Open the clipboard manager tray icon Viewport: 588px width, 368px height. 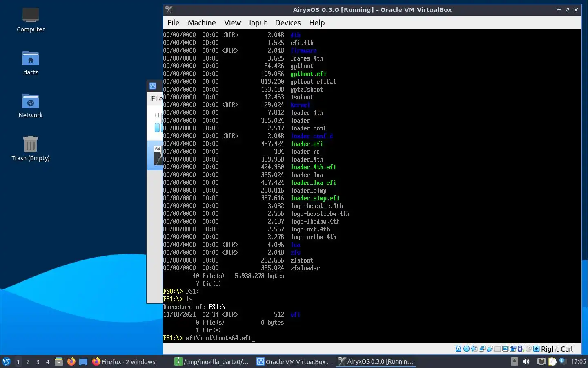tap(552, 361)
